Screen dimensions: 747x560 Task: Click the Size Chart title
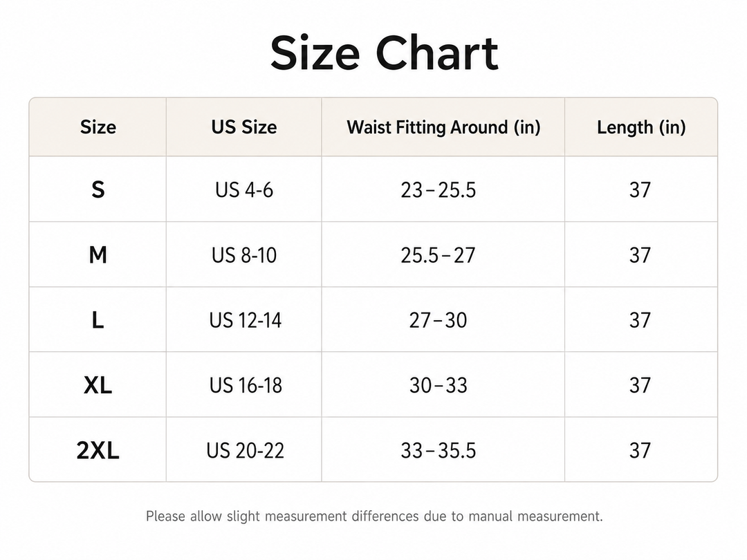[x=384, y=53]
